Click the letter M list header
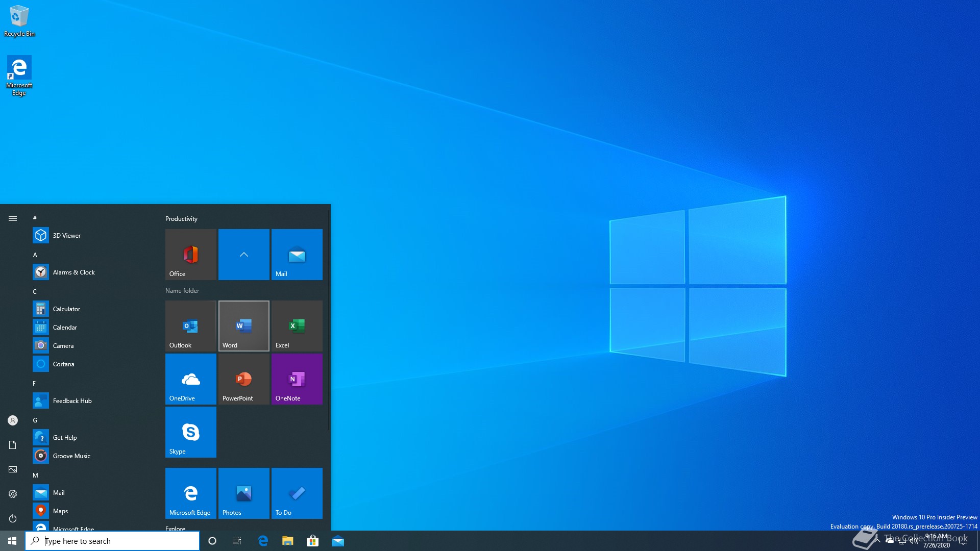 (x=35, y=475)
